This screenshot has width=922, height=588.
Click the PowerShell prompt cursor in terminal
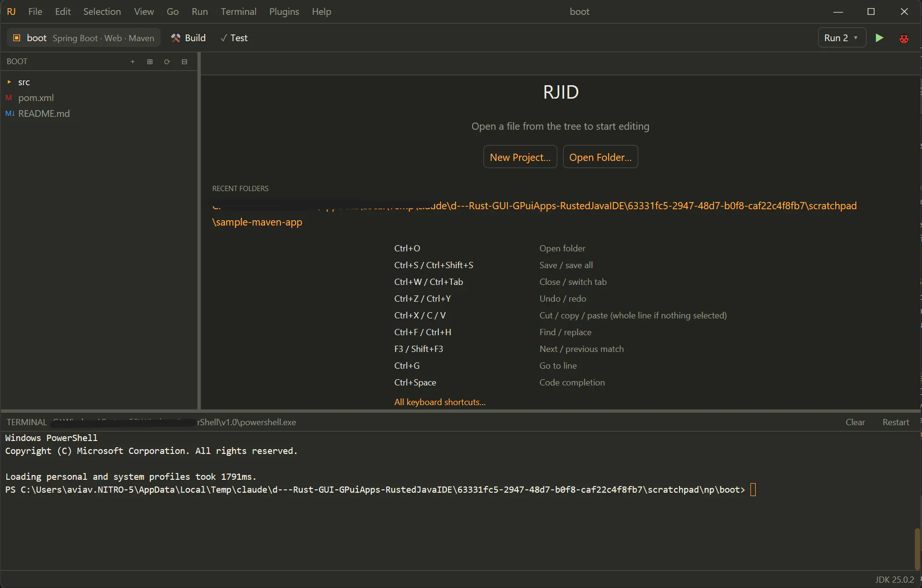click(753, 490)
